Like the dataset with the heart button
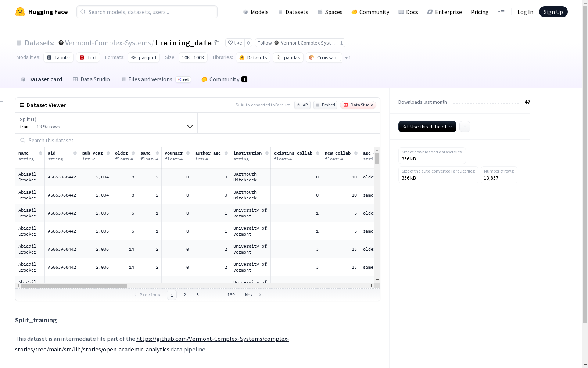Viewport: 588px width, 368px height. [235, 43]
